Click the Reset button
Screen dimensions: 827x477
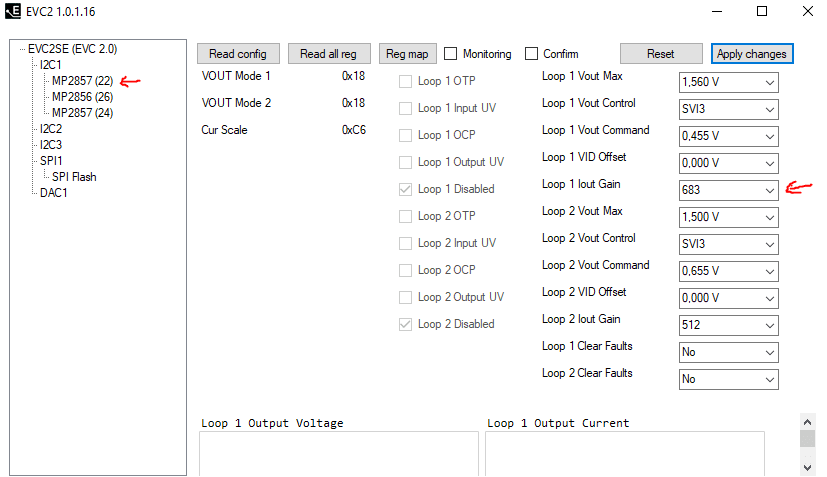coord(660,54)
